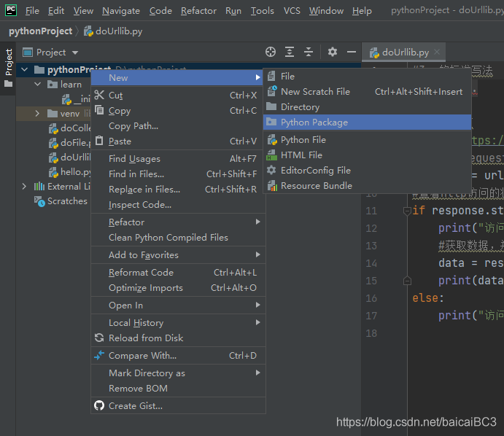Expand the venv folder
Screen dimensions: 504x436
(x=37, y=114)
